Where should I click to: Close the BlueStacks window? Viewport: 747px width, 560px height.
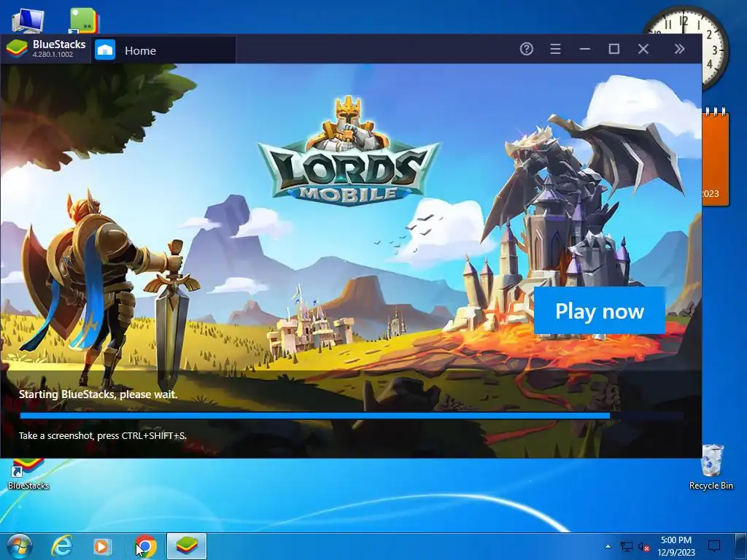coord(643,49)
